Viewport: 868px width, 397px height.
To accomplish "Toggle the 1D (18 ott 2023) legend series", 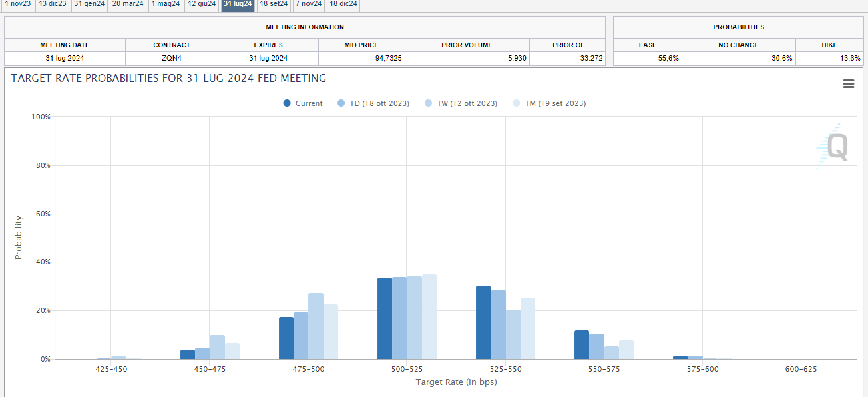I will pyautogui.click(x=373, y=103).
